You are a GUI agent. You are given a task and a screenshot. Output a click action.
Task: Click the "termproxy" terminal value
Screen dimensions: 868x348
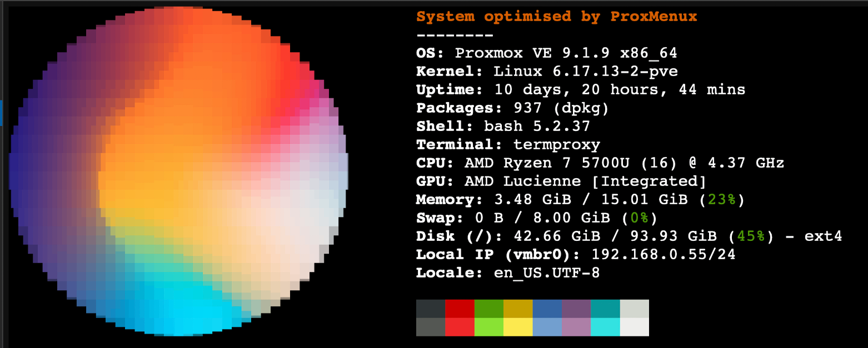pos(557,145)
